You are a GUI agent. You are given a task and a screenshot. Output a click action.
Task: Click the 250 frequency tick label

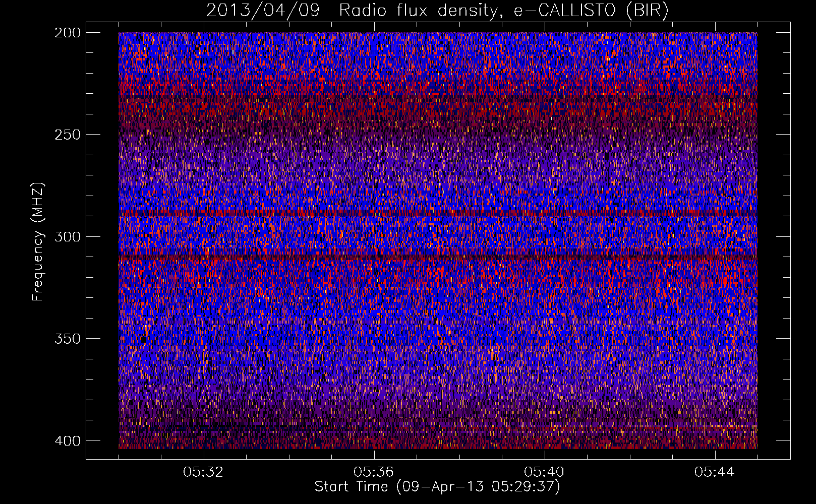67,135
